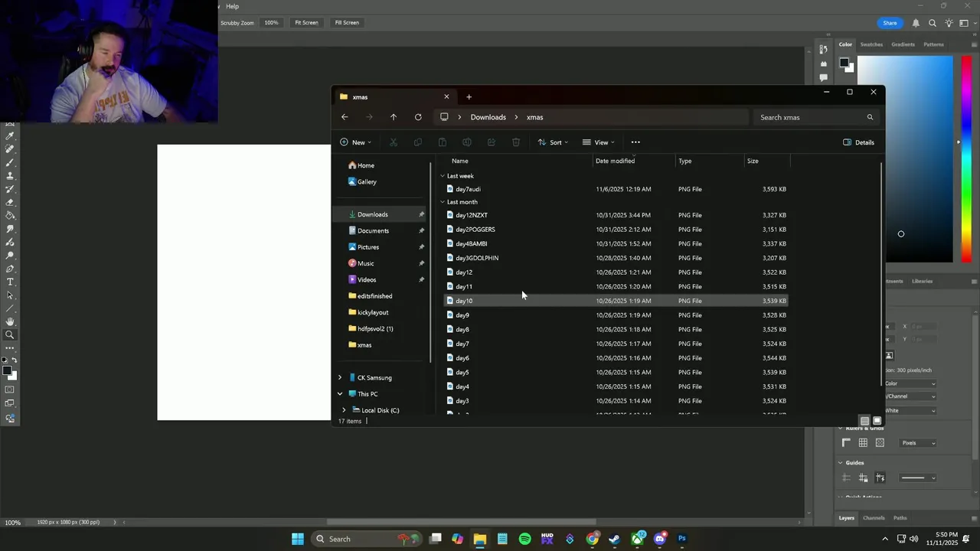Collapse This PC in navigation pane
The height and width of the screenshot is (551, 980).
(340, 394)
